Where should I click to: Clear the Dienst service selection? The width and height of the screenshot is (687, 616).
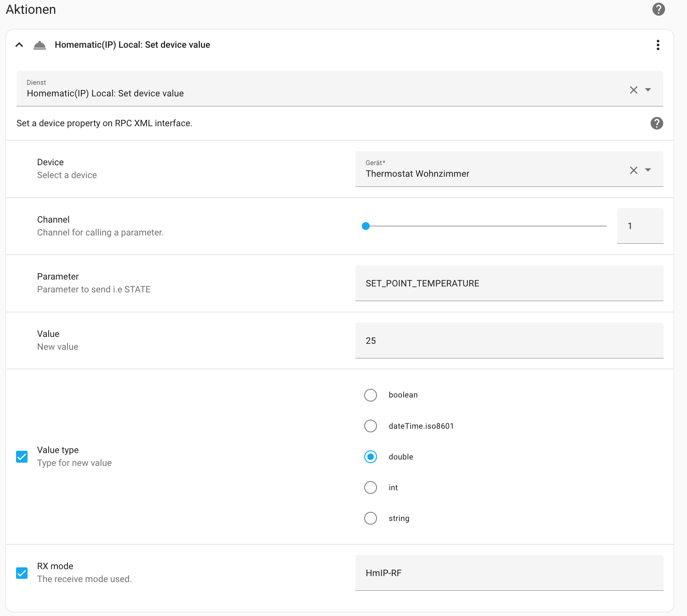(x=633, y=90)
